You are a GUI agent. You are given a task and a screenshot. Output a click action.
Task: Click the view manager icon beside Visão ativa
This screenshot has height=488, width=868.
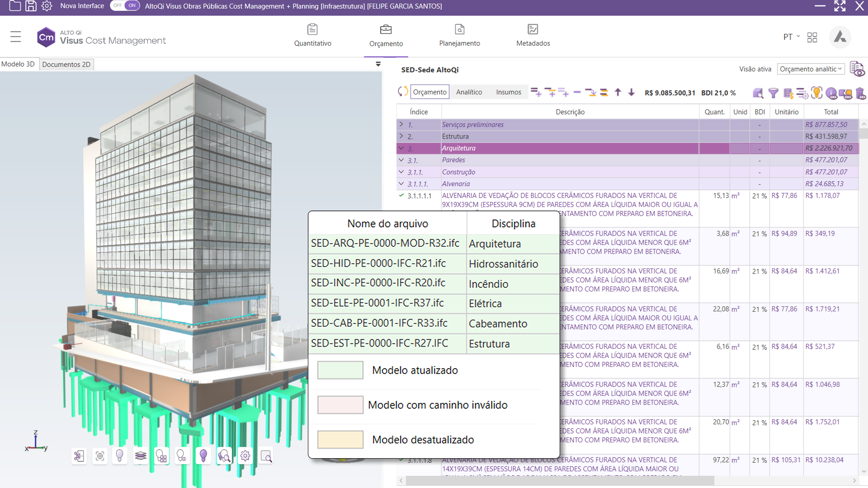click(857, 69)
